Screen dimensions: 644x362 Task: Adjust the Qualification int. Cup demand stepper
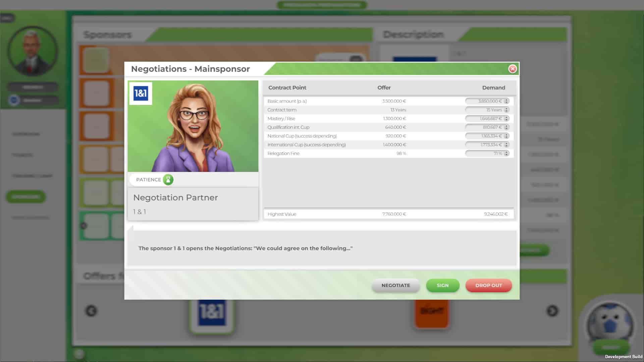pos(506,127)
